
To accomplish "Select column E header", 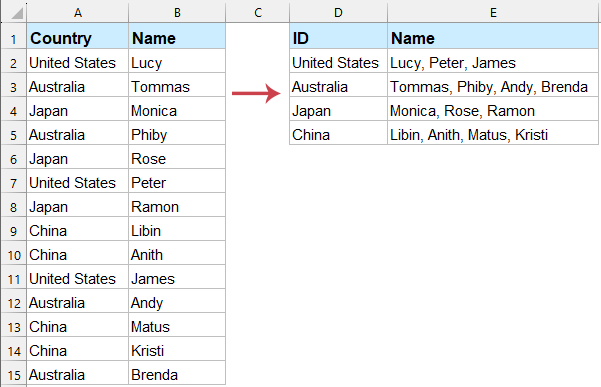I will coord(493,13).
